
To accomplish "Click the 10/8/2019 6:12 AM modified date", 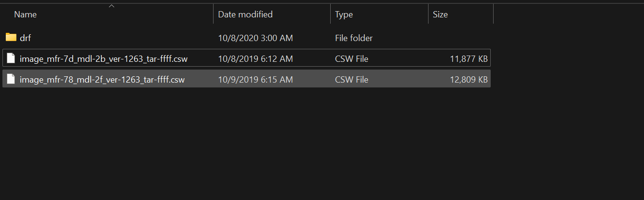I will click(255, 59).
